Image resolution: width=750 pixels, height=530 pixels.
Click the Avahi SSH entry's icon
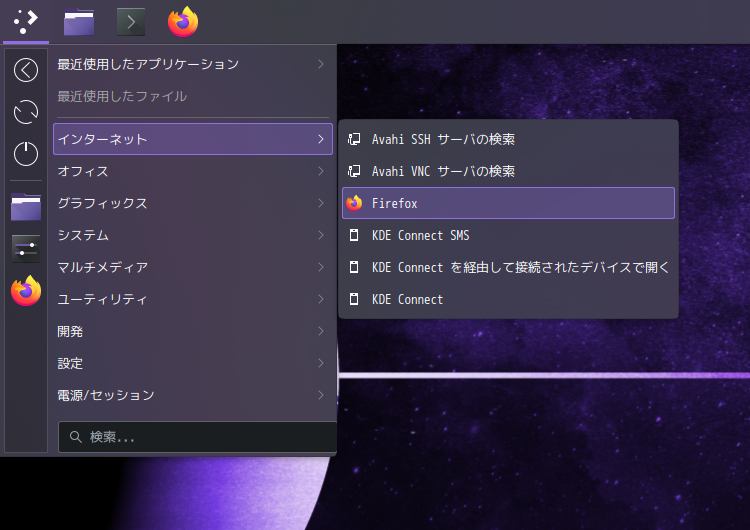pos(354,139)
